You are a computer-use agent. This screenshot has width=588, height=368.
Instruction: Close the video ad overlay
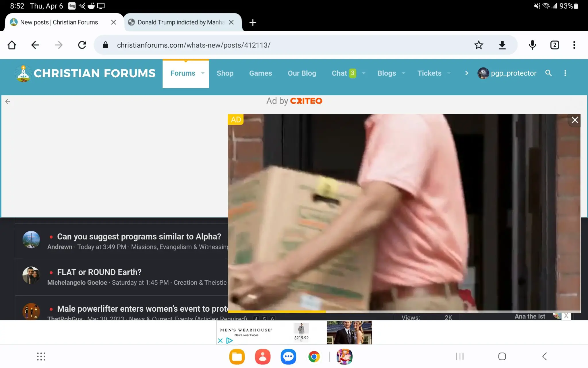[575, 120]
